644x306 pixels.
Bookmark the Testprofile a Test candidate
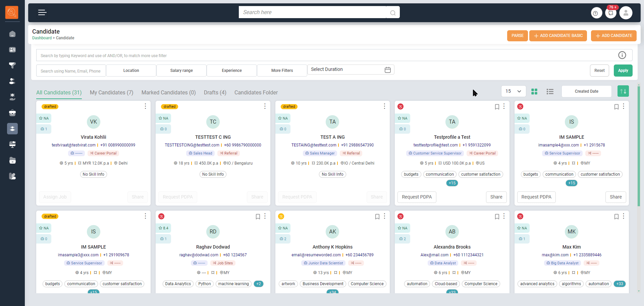[x=497, y=107]
